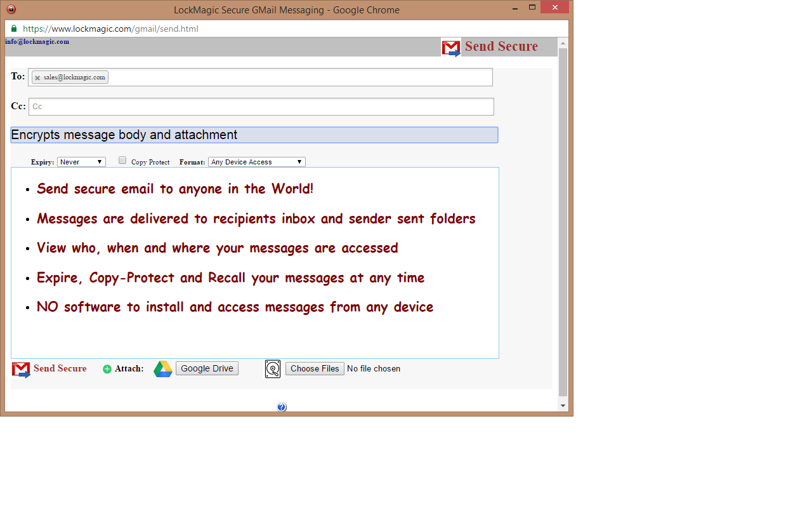
Task: Open Google Drive attachments via the Drive triangle icon
Action: (x=162, y=368)
